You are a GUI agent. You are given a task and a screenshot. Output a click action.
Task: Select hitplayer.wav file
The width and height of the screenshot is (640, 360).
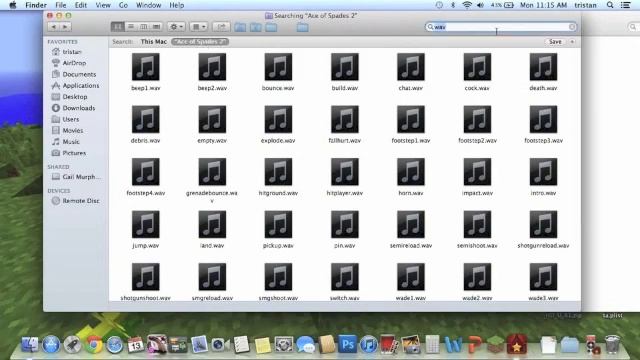(345, 172)
